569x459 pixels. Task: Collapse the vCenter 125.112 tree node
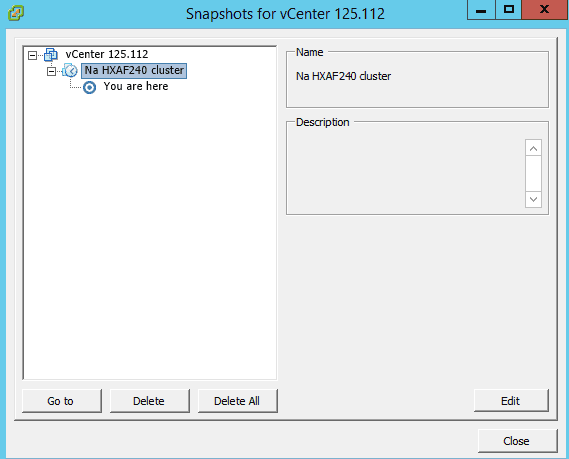click(32, 56)
